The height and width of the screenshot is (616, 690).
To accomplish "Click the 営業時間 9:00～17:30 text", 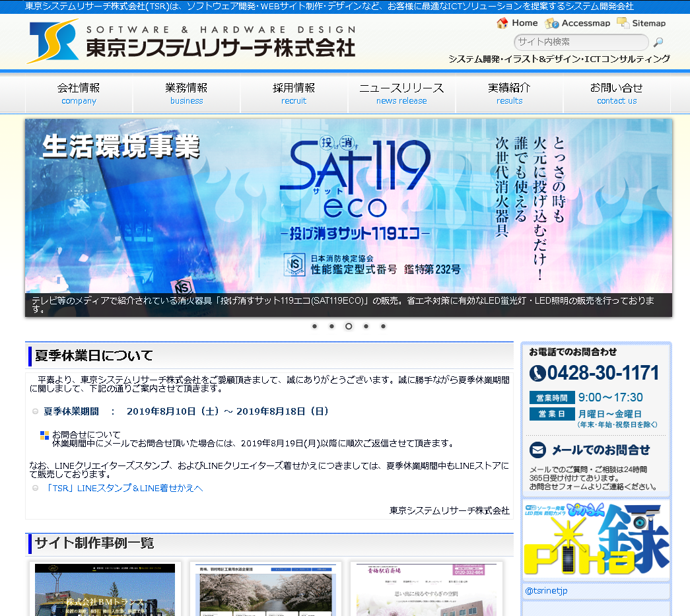I will 586,397.
